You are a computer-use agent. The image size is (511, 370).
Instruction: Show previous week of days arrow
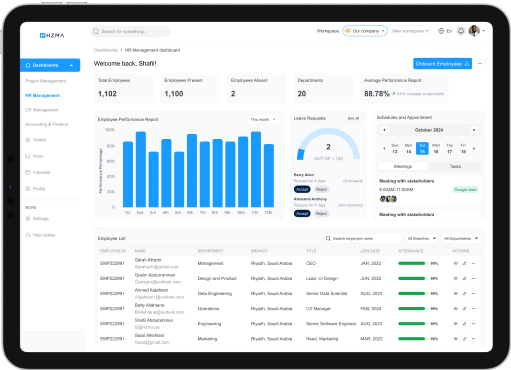(384, 148)
